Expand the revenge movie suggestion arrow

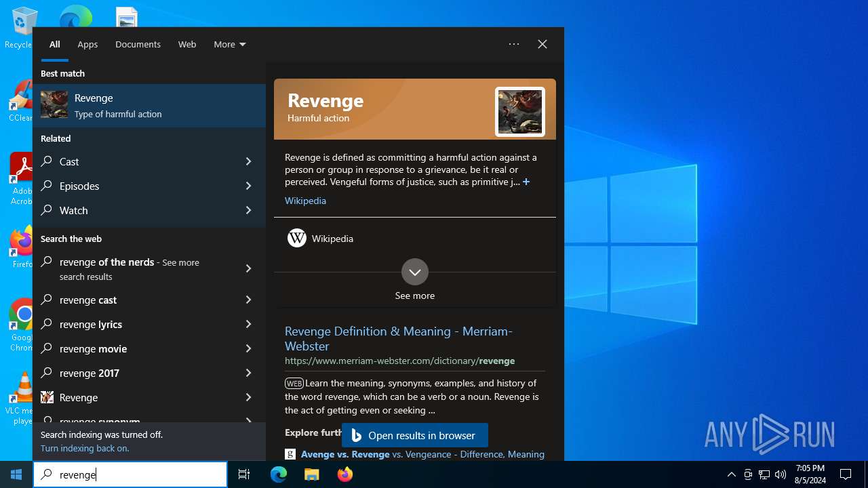coord(248,348)
